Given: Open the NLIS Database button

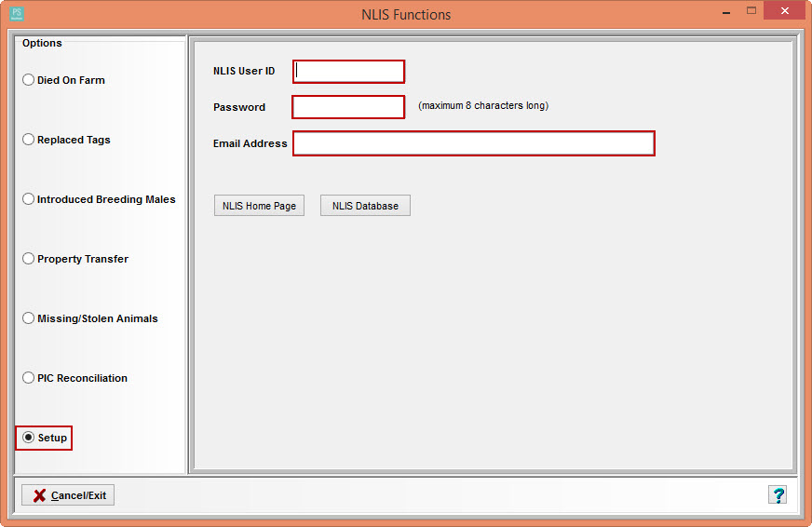Looking at the screenshot, I should pyautogui.click(x=365, y=206).
